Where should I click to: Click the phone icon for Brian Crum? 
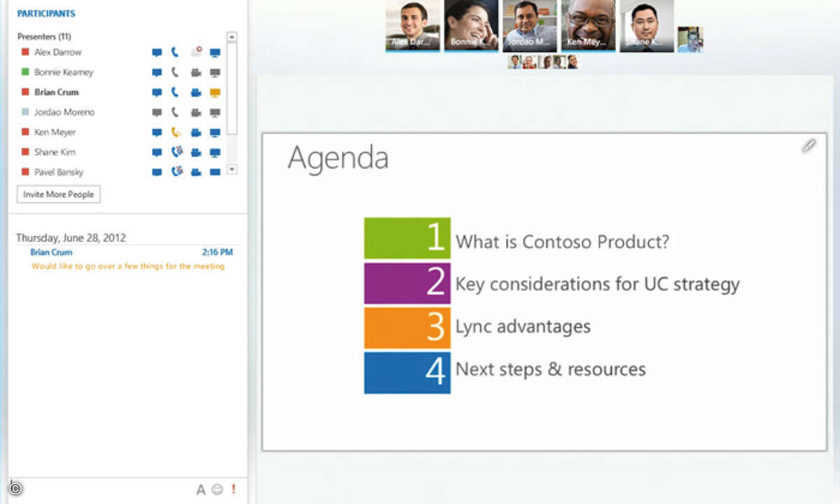point(175,92)
